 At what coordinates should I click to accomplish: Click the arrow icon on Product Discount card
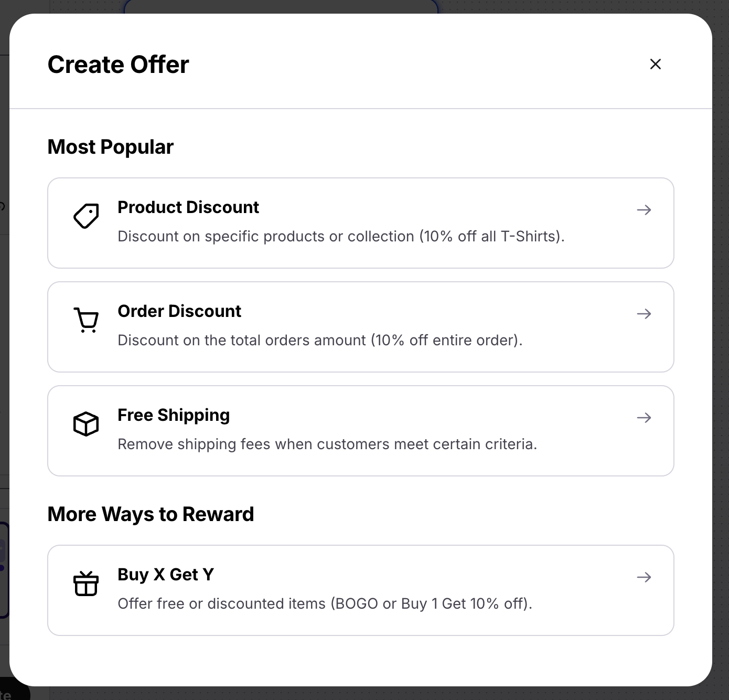[x=644, y=210]
